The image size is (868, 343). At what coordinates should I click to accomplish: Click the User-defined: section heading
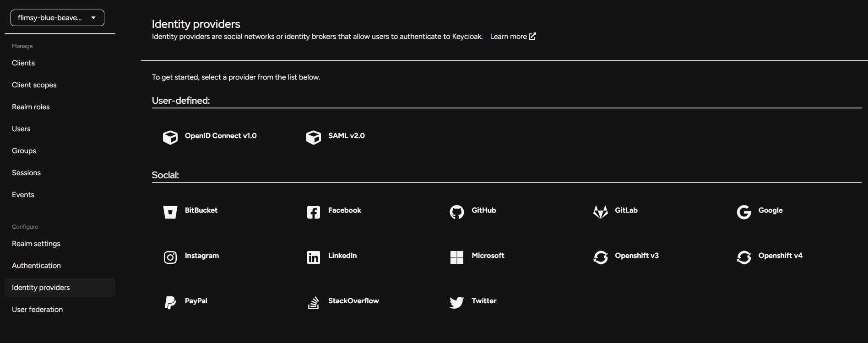(181, 101)
